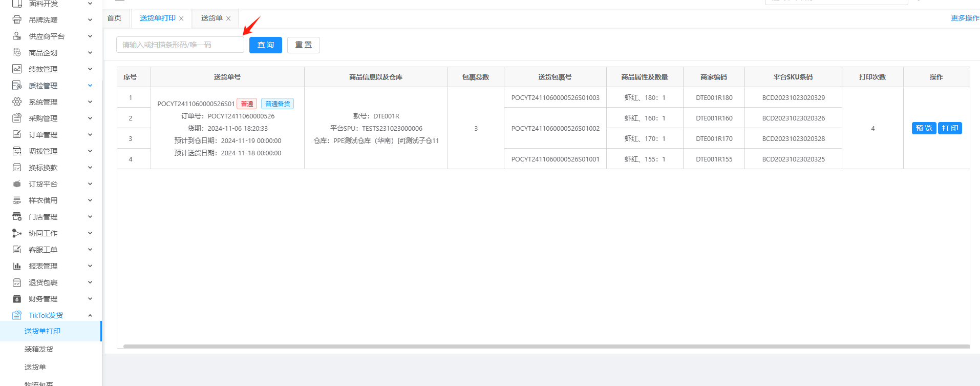The width and height of the screenshot is (980, 386).
Task: Switch to the 首页 tab
Action: click(x=114, y=18)
